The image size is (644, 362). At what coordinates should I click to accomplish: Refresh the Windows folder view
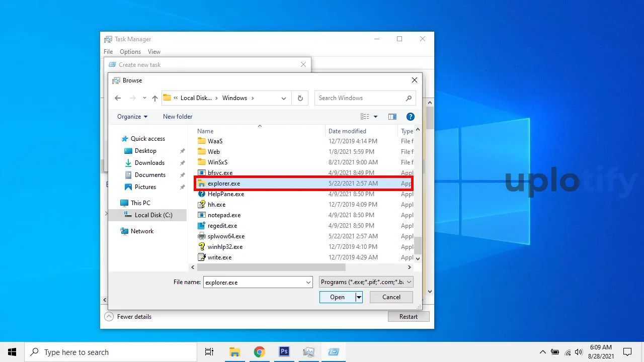300,98
